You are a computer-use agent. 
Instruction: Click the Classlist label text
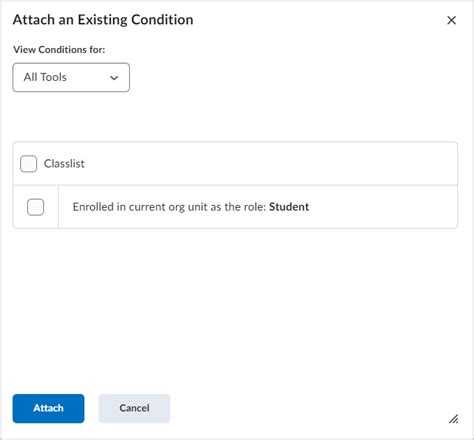click(x=64, y=164)
